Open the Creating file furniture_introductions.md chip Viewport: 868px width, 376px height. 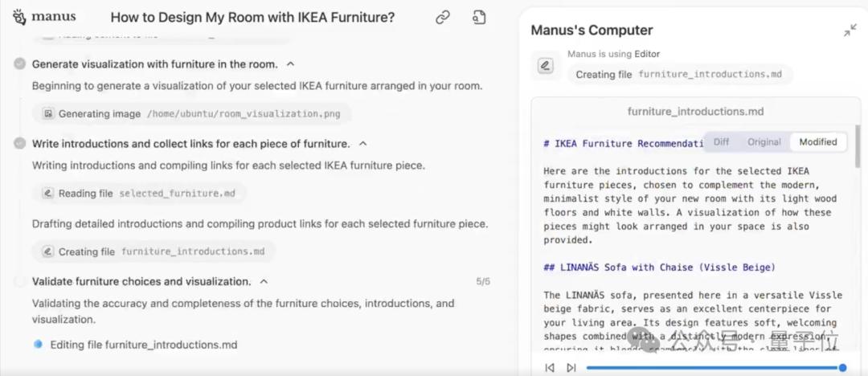154,251
